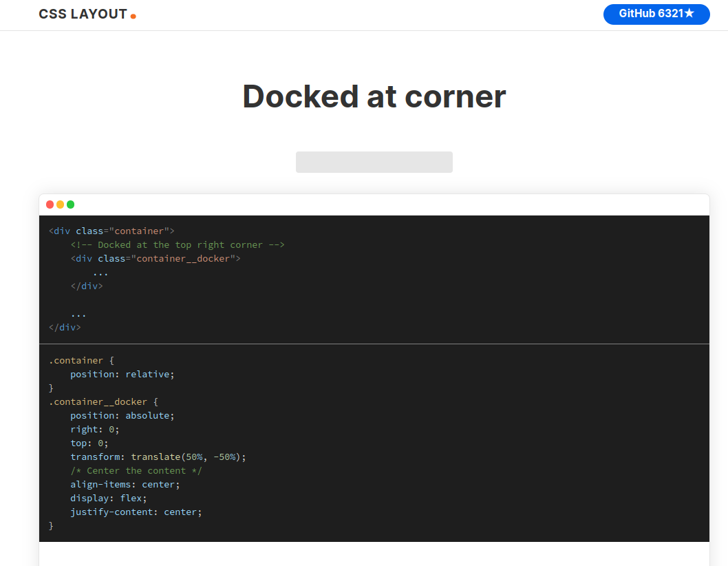Open the CSS LAYOUT home logo
Image resolution: width=728 pixels, height=566 pixels.
pos(87,14)
